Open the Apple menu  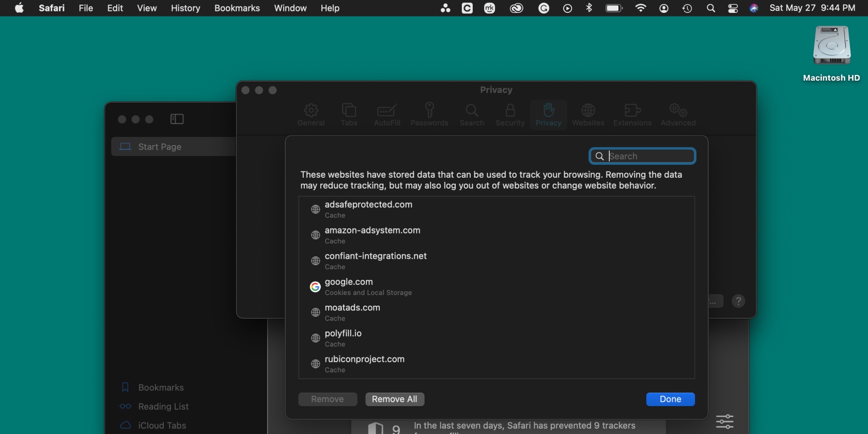click(19, 8)
